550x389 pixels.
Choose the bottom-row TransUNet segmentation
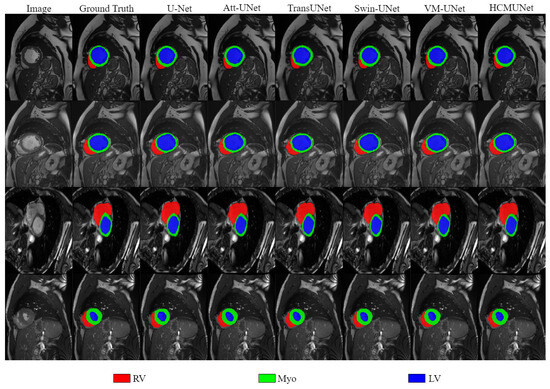[x=309, y=317]
